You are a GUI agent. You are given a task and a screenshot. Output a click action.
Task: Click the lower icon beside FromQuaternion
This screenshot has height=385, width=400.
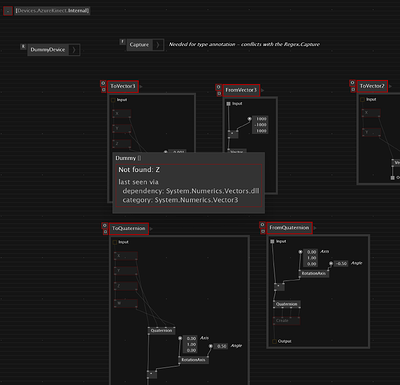263,231
